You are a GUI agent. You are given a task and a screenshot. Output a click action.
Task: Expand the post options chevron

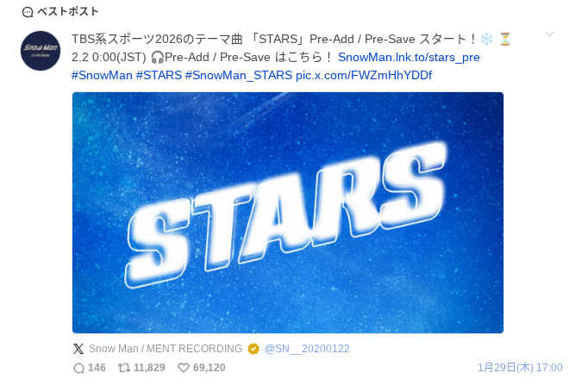[549, 34]
